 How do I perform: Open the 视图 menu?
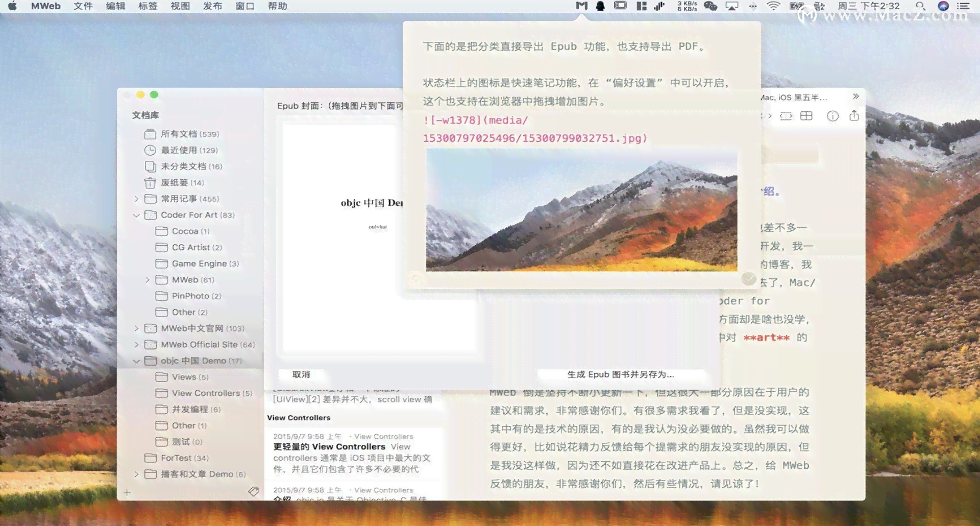(180, 6)
